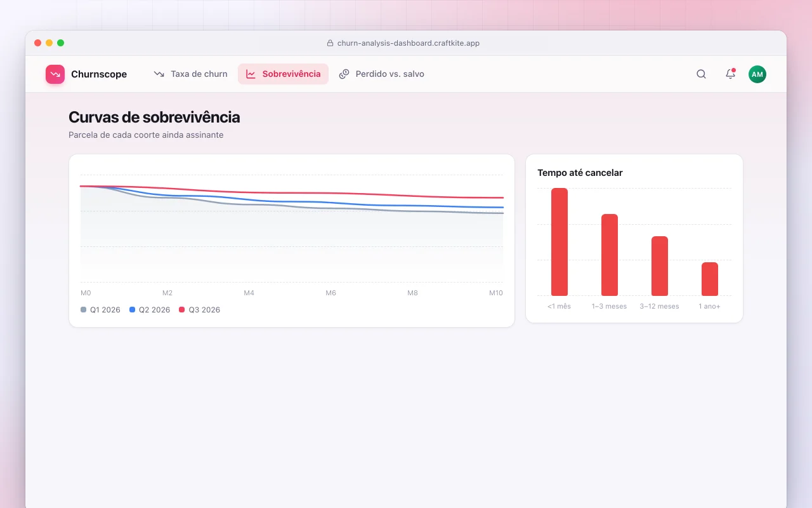Click the 1 ano+ bar
The image size is (812, 508).
710,279
